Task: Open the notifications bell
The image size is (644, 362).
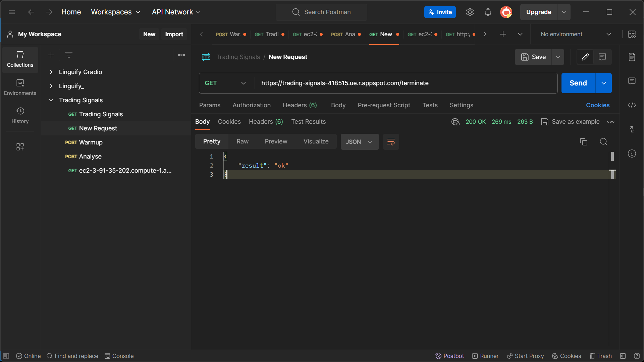Action: [x=488, y=12]
